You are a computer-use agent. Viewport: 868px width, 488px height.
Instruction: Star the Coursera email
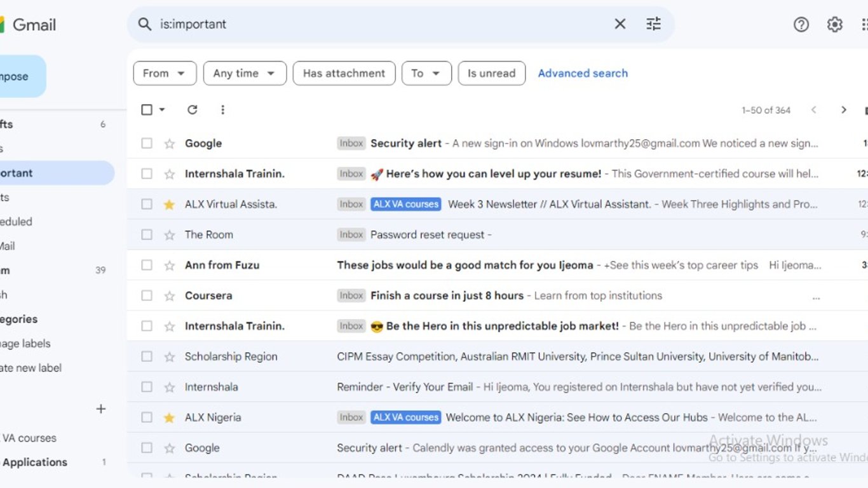point(169,296)
